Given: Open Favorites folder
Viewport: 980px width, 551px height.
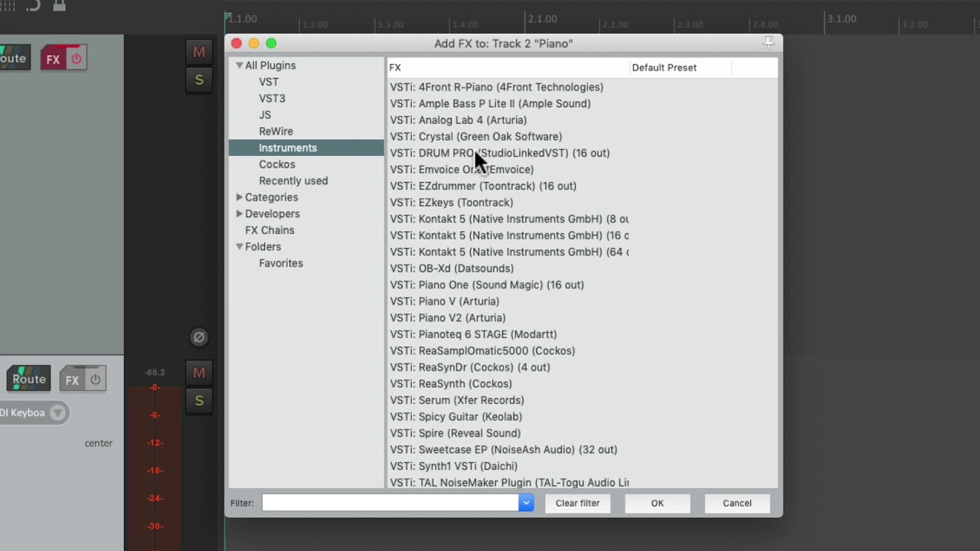Looking at the screenshot, I should tap(281, 263).
